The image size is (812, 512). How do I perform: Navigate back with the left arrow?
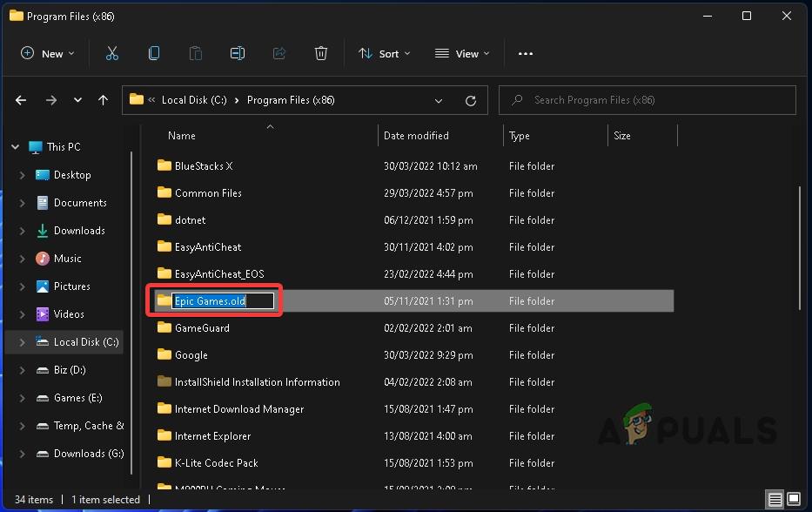tap(22, 100)
